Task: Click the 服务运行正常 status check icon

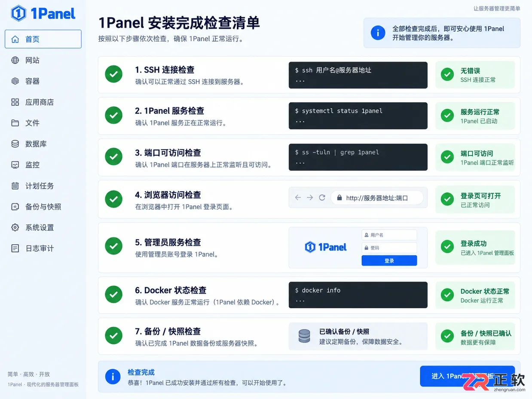Action: click(447, 116)
